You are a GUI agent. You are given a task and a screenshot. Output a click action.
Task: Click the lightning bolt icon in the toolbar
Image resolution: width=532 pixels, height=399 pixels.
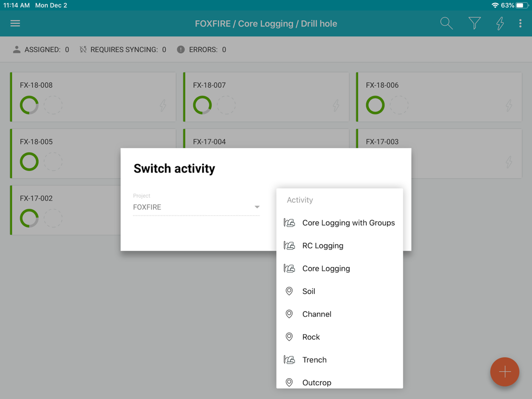499,23
